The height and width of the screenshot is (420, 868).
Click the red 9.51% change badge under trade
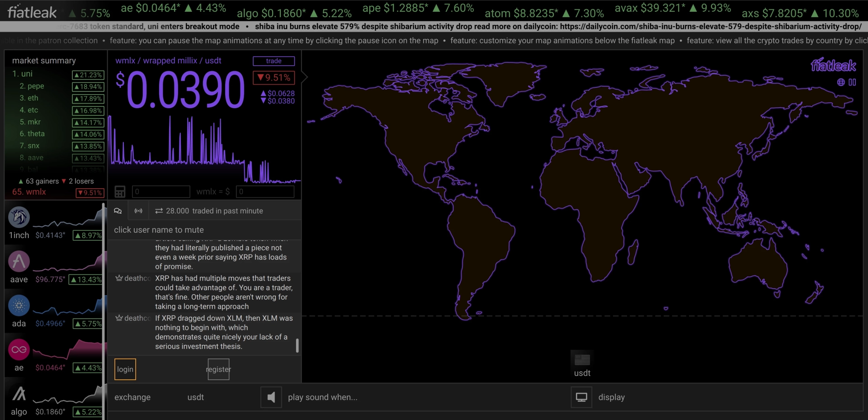pyautogui.click(x=274, y=78)
